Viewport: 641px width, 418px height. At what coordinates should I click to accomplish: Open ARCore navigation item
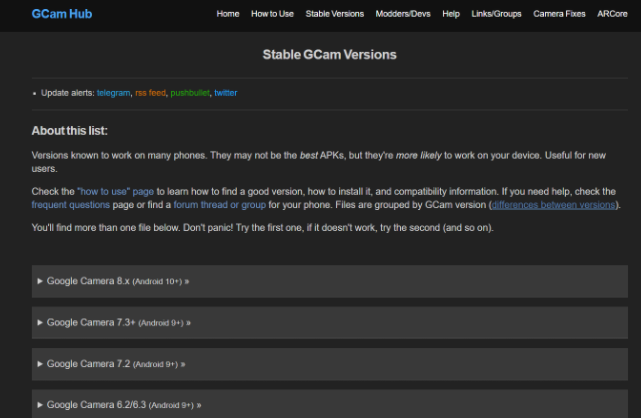(x=612, y=15)
